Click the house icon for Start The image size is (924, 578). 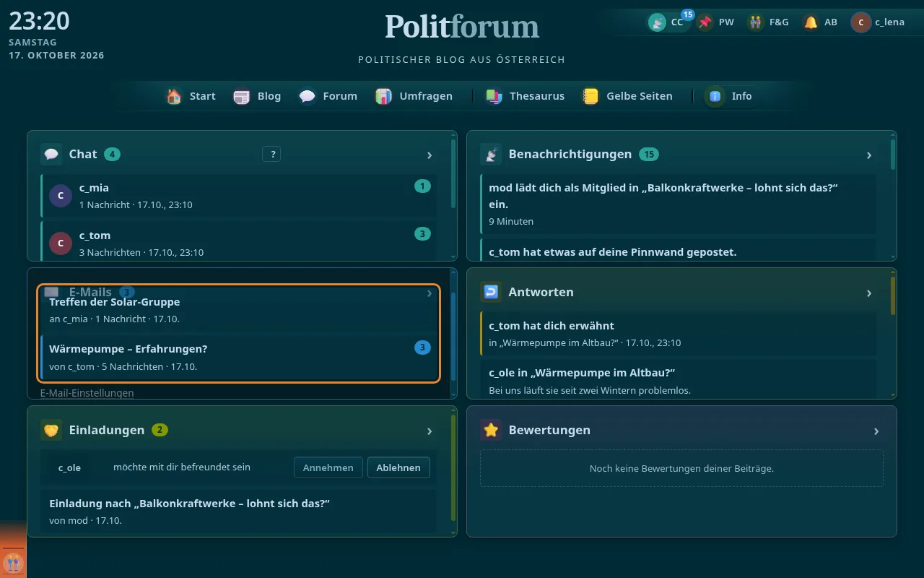coord(174,96)
